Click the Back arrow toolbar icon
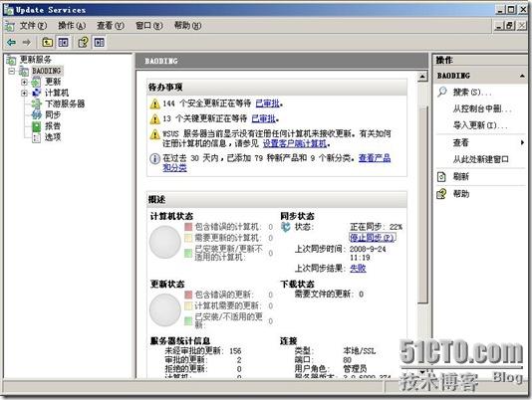 12,43
